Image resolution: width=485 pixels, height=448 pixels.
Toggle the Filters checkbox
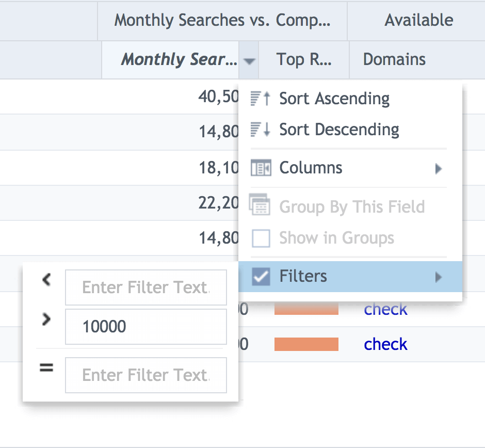(261, 276)
